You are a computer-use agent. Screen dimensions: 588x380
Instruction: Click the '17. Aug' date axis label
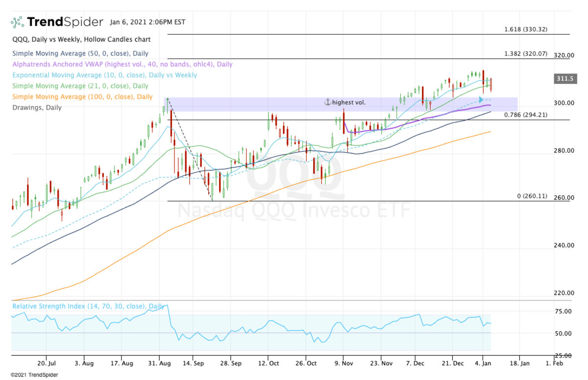122,363
